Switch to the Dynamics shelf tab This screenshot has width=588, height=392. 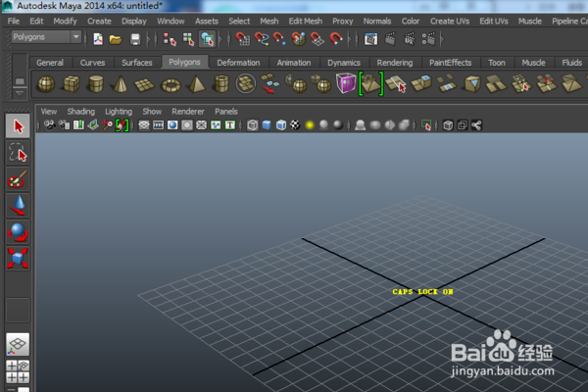(x=344, y=63)
